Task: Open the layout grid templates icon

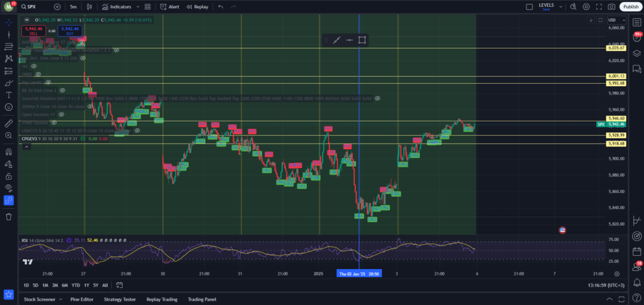Action: [x=147, y=6]
